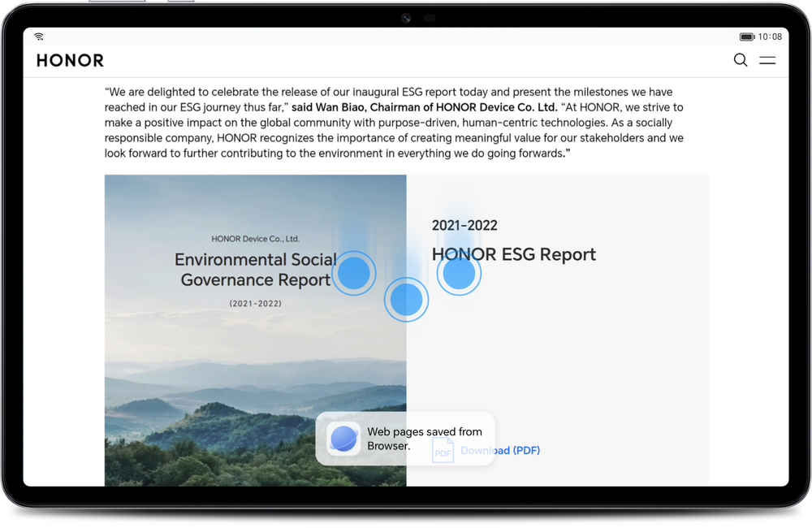This screenshot has width=812, height=528.
Task: Click the PDF file icon
Action: click(443, 451)
